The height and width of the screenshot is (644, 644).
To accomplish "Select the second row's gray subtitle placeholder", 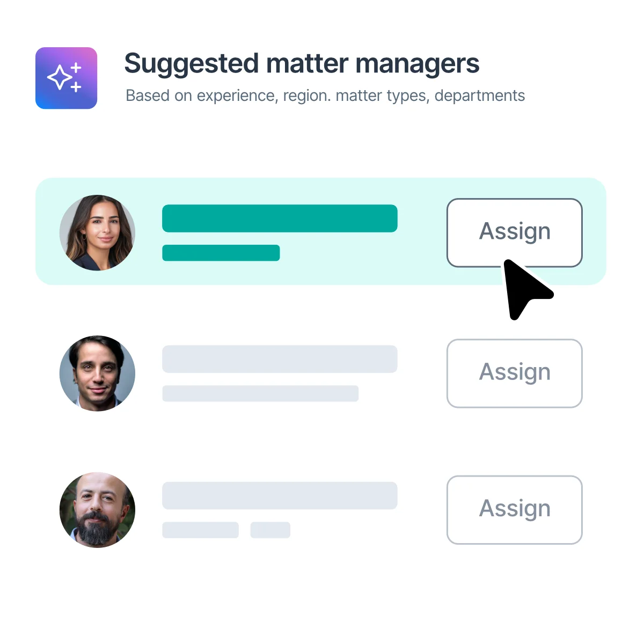I will [x=260, y=393].
